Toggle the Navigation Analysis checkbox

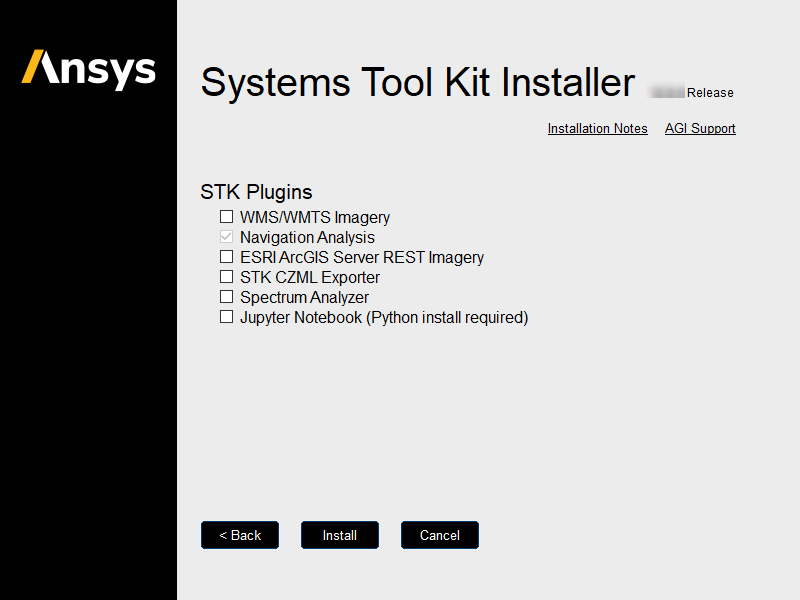pyautogui.click(x=227, y=237)
